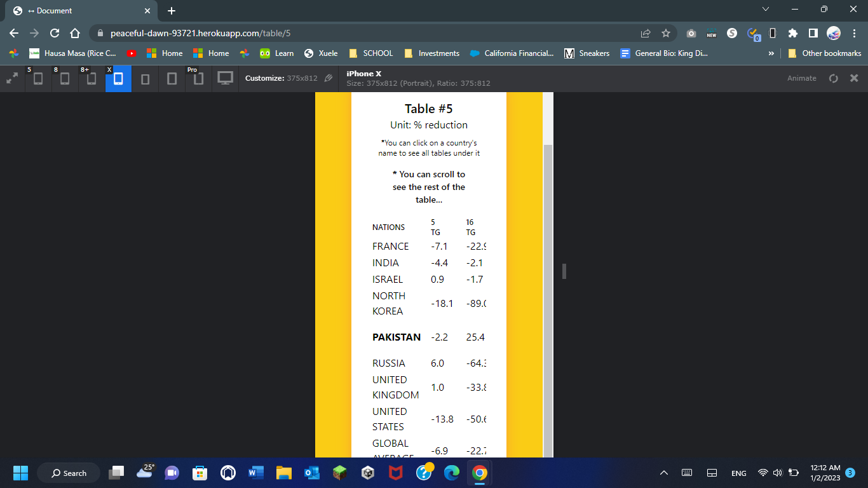Select the Pro tablet device preset icon

[x=198, y=79]
